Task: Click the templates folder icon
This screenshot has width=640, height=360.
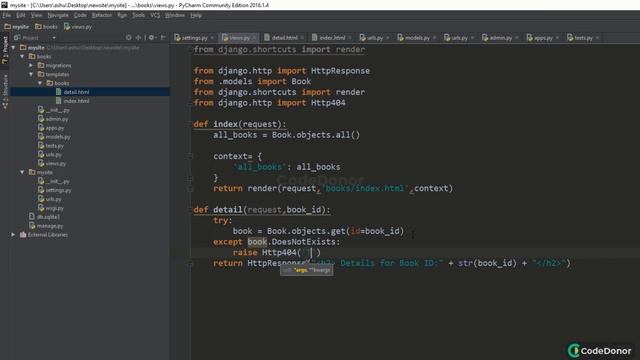Action: pyautogui.click(x=41, y=74)
